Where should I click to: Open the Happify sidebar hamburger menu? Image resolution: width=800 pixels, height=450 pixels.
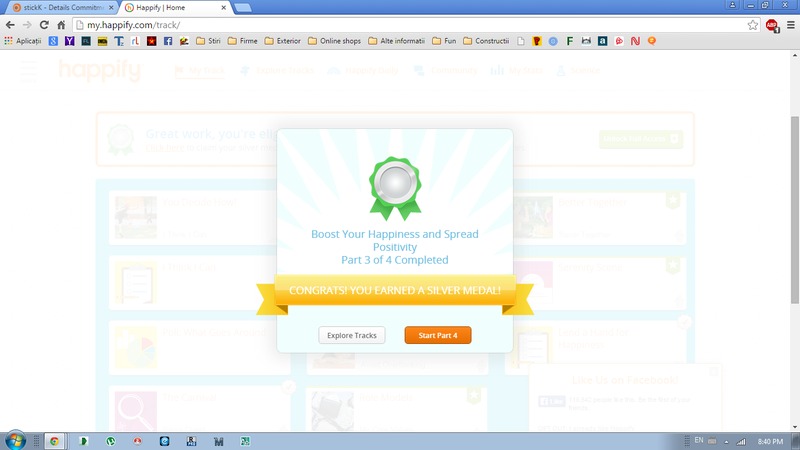[28, 70]
